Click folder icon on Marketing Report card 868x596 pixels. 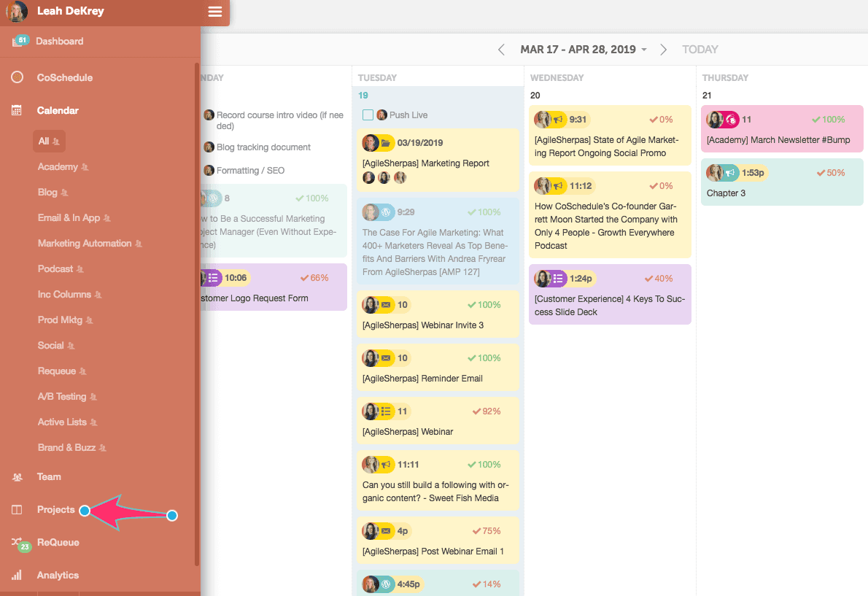tap(386, 143)
